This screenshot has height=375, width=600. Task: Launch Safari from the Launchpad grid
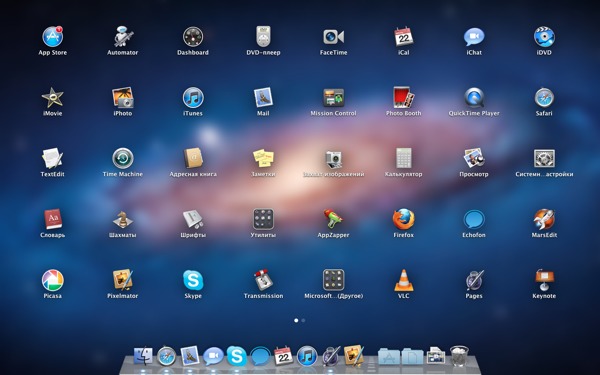tap(544, 98)
